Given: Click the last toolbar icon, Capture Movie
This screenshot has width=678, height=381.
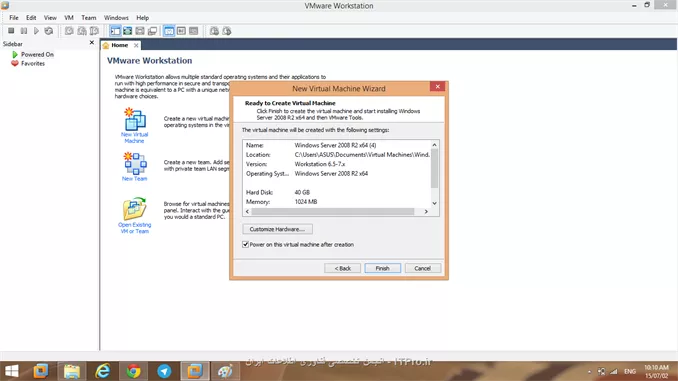Looking at the screenshot, I should [227, 31].
